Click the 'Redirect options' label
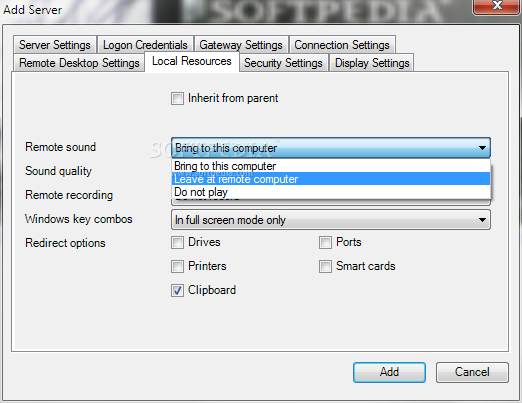This screenshot has height=403, width=522. coord(65,243)
